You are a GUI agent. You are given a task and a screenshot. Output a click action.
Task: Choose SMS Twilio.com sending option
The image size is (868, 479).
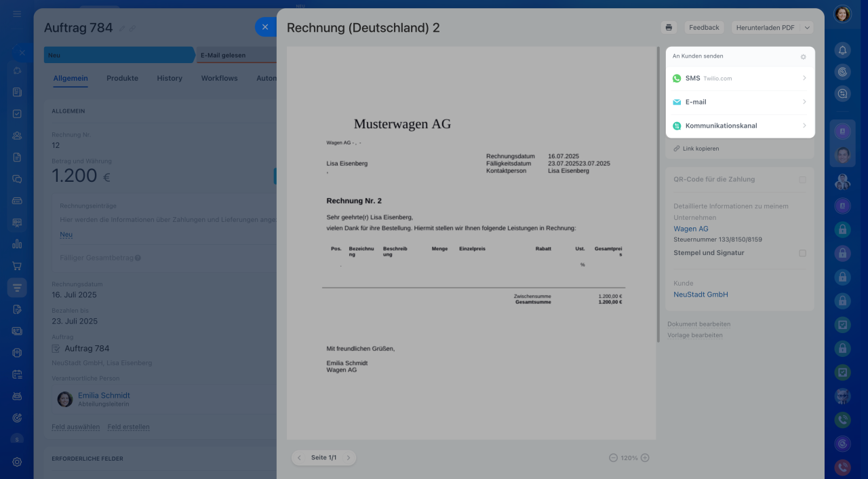tap(740, 79)
